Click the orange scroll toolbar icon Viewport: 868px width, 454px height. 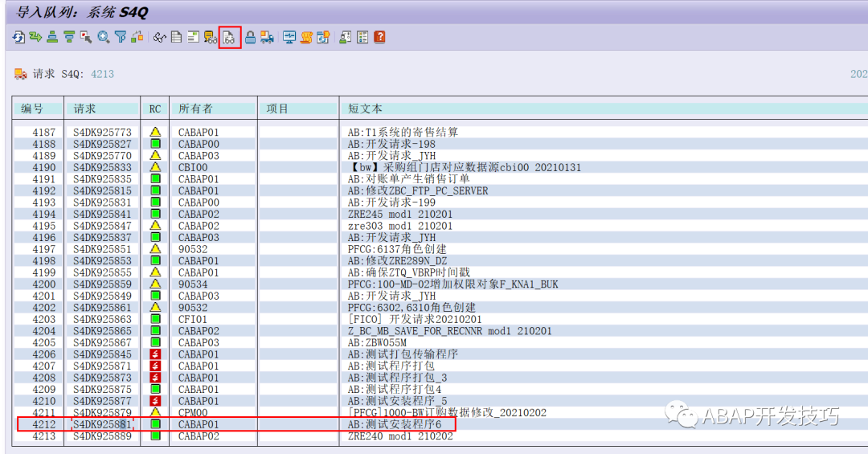tap(306, 37)
